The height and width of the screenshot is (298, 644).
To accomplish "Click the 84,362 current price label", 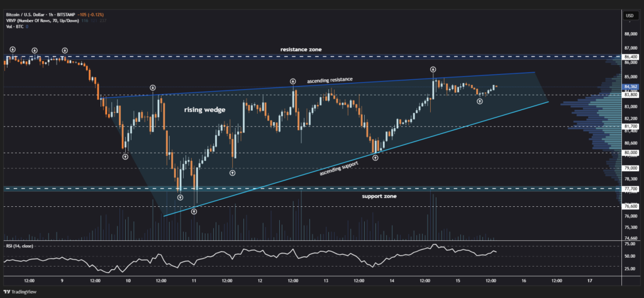I will point(631,87).
